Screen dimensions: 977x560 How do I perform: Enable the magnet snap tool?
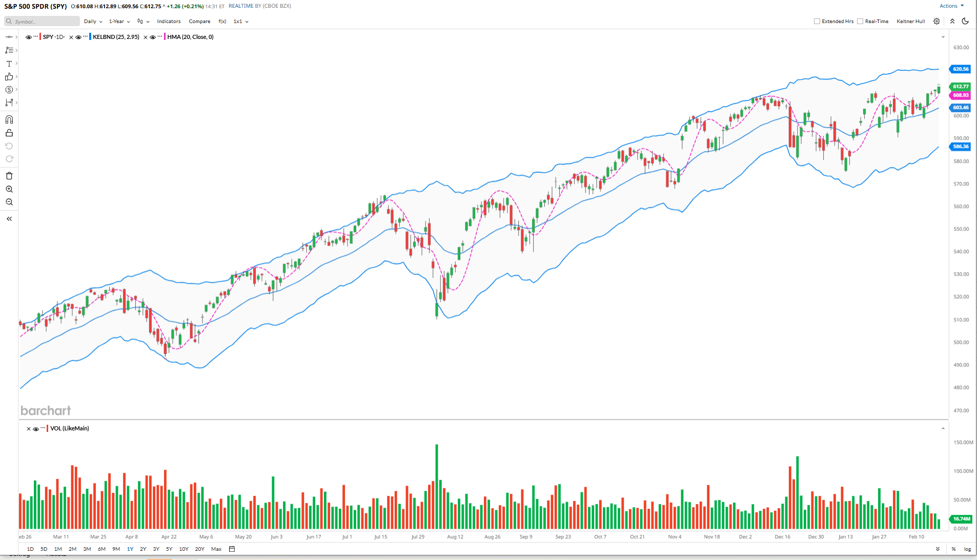pos(9,119)
